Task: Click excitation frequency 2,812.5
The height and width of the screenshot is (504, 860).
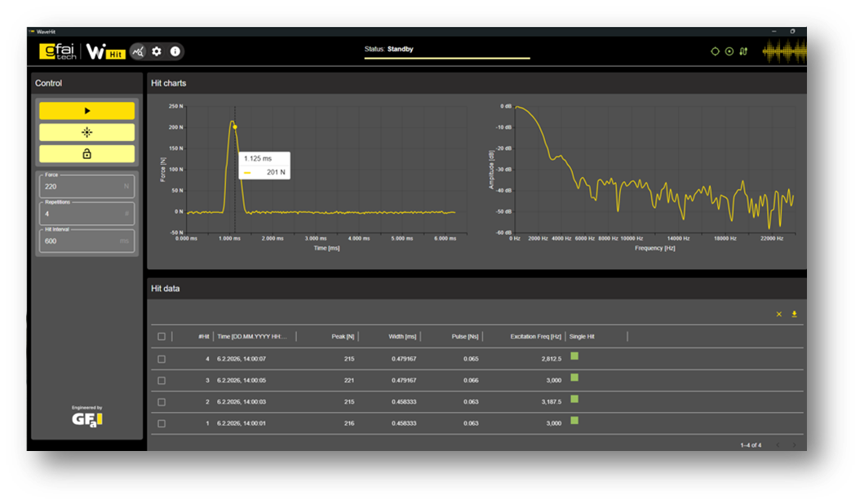Action: [x=552, y=359]
